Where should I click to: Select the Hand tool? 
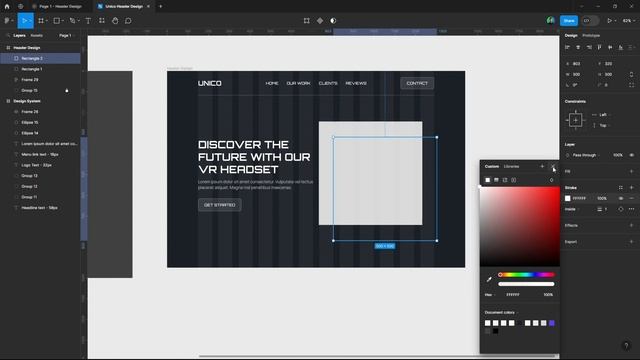tap(115, 20)
